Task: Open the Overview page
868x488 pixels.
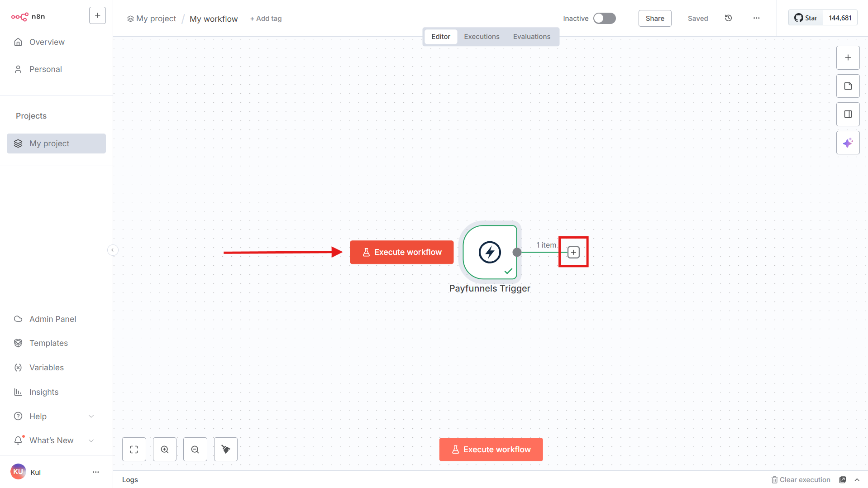Action: tap(56, 42)
